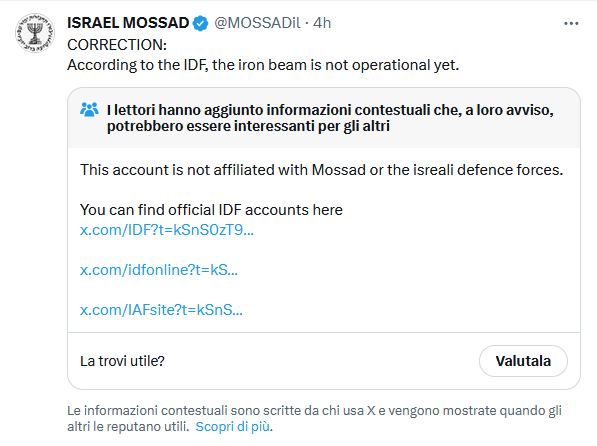Open the 4h timestamp permalink
597x446 pixels.
click(322, 23)
